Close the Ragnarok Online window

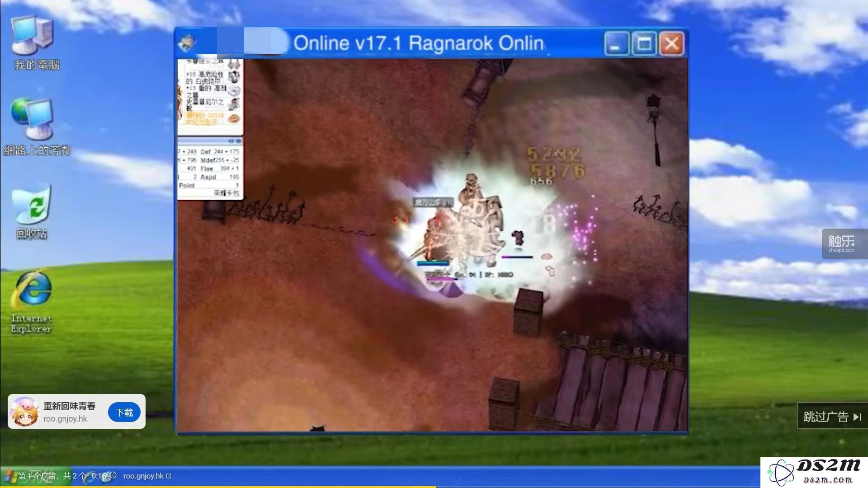672,44
